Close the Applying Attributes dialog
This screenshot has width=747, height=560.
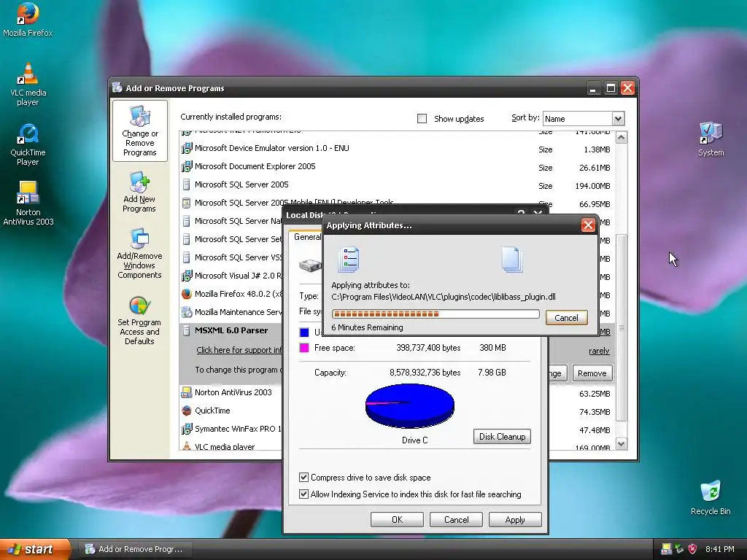pyautogui.click(x=588, y=225)
